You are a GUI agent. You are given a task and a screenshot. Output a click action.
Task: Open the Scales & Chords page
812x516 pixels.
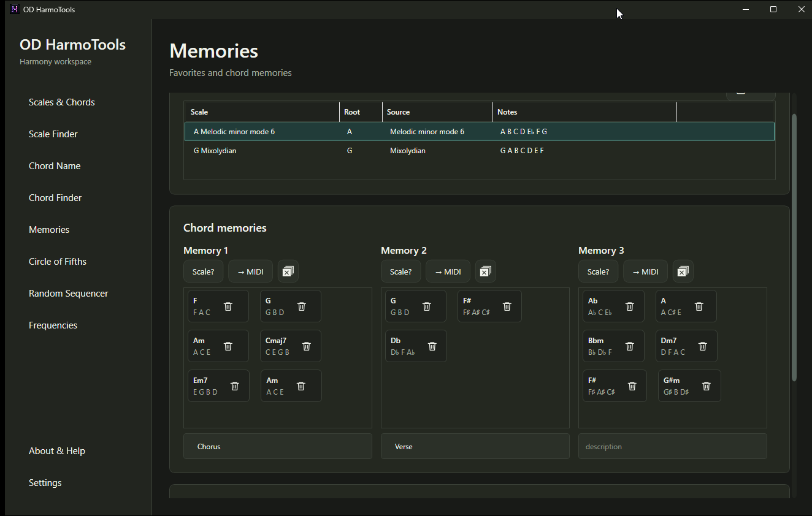[x=62, y=102]
